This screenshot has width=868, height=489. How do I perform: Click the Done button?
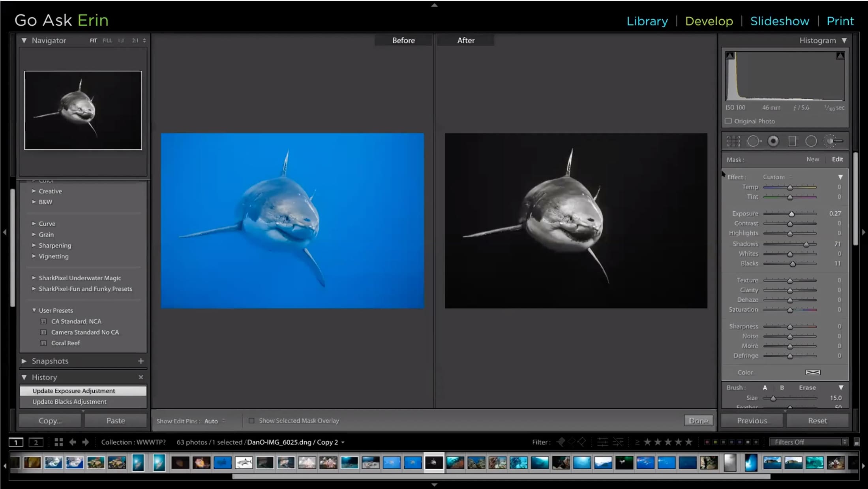(698, 421)
